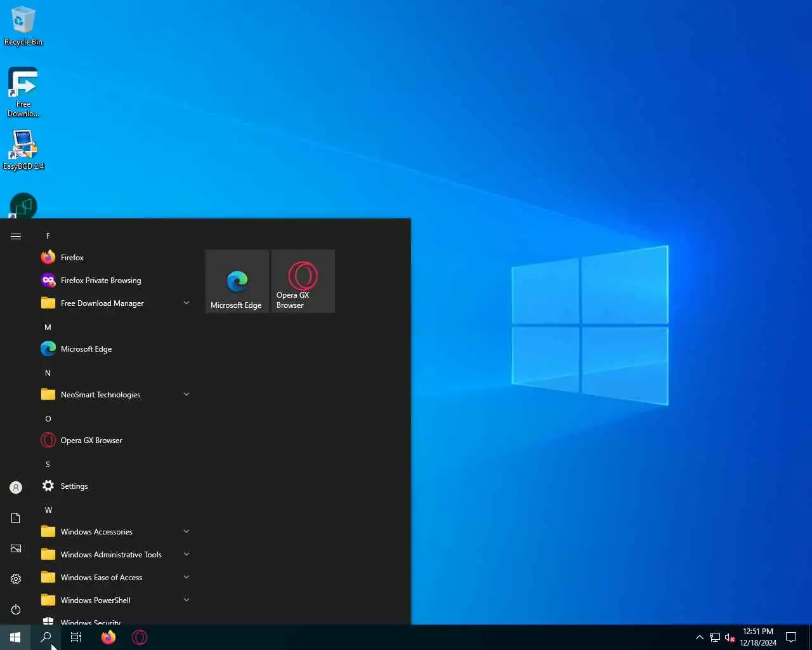The image size is (812, 650).
Task: Expand the Windows Administrative Tools chevron
Action: pos(187,555)
